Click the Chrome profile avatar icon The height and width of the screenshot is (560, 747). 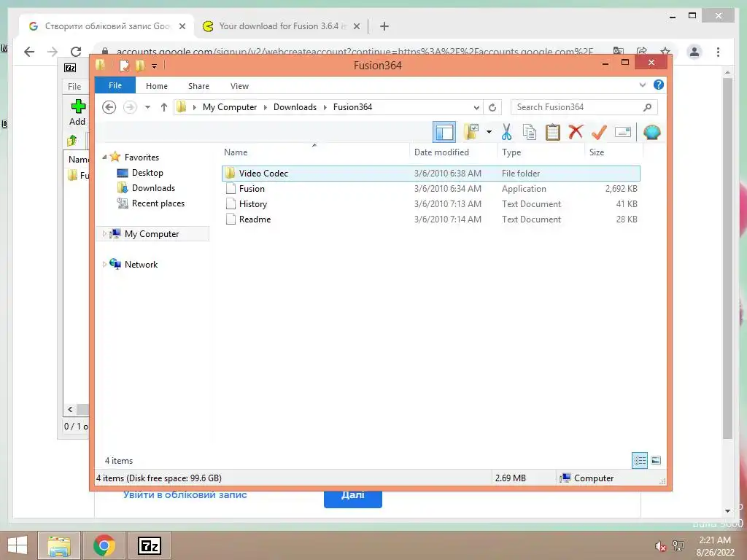[694, 52]
